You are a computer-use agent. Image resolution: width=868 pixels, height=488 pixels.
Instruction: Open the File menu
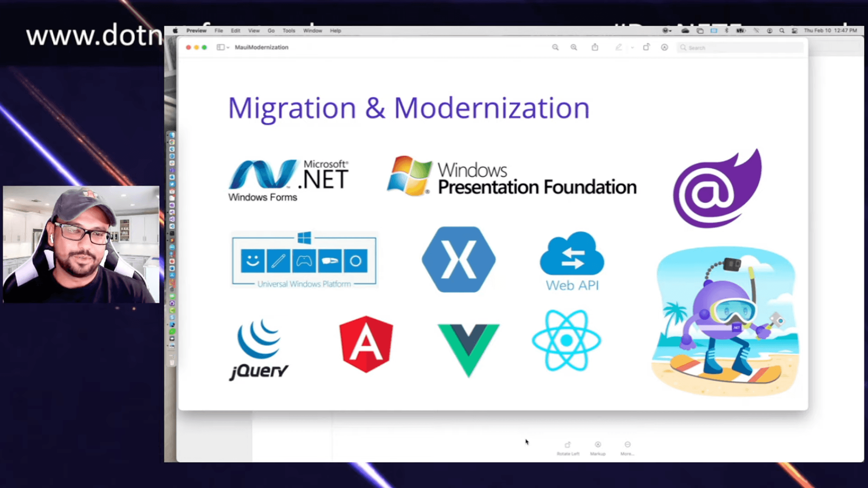[219, 31]
